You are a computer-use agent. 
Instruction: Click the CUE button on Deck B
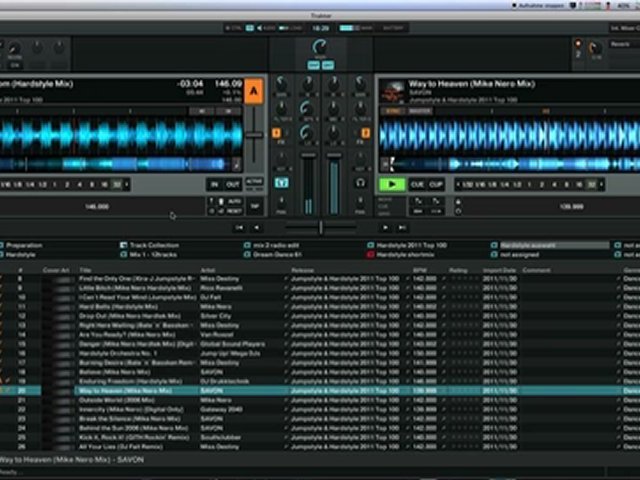[x=418, y=184]
